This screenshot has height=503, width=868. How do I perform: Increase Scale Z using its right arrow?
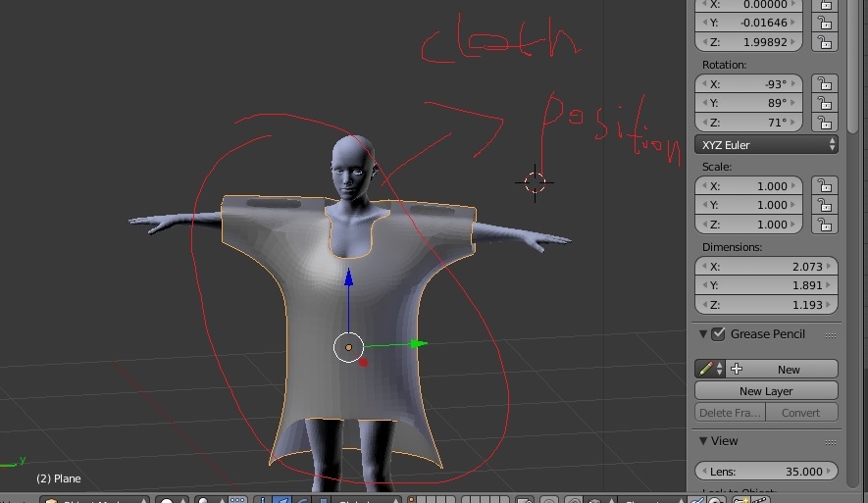click(793, 225)
